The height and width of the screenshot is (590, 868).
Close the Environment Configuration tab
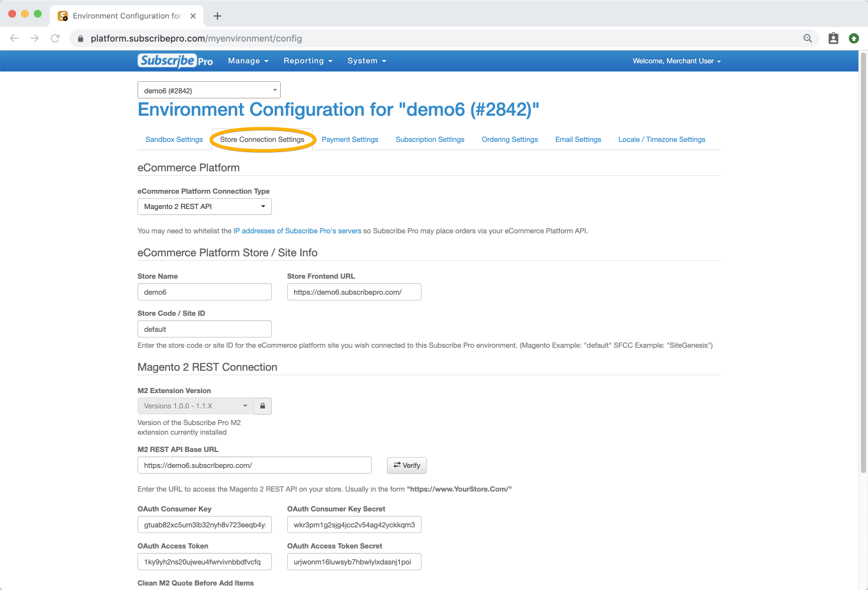click(193, 16)
